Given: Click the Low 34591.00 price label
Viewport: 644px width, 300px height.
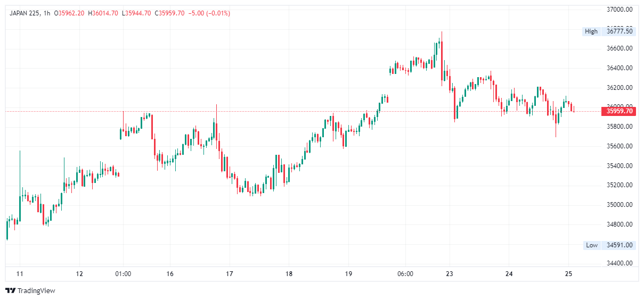Looking at the screenshot, I should pyautogui.click(x=609, y=245).
